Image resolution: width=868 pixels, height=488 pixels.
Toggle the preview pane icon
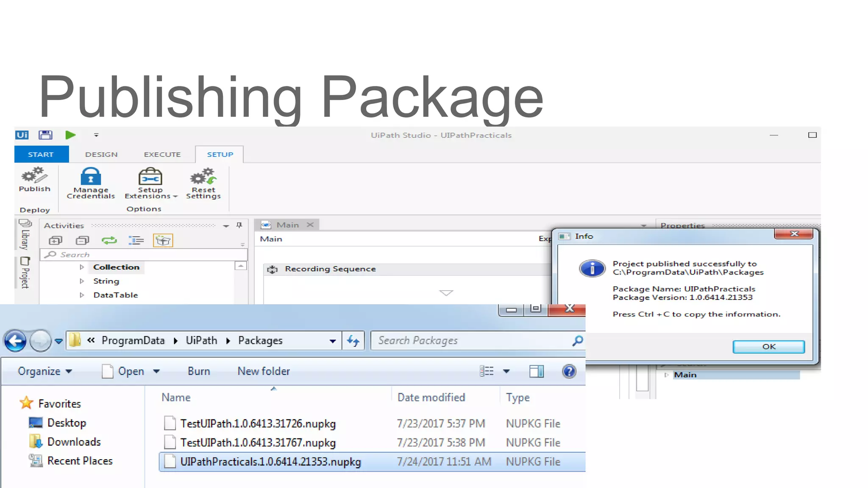[537, 372]
